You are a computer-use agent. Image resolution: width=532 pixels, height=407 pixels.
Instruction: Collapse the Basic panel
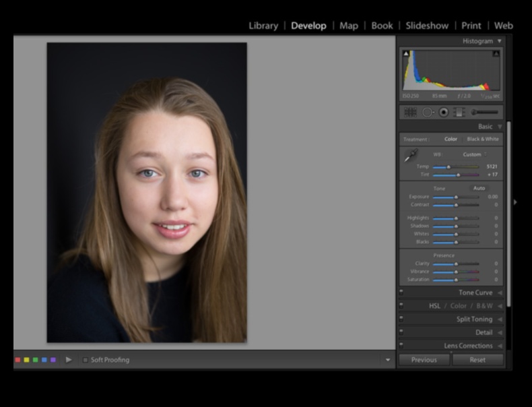click(500, 127)
